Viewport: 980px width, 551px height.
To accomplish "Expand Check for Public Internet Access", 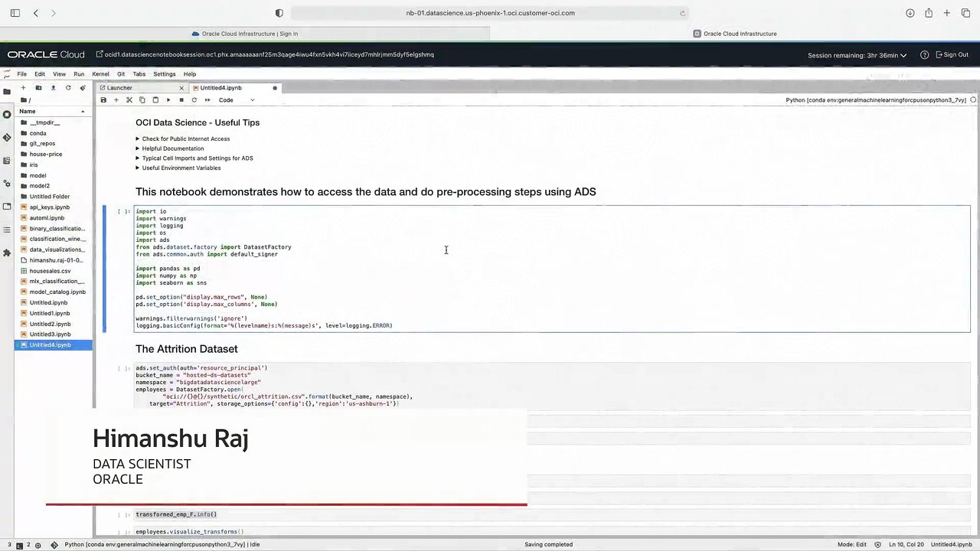I will click(x=183, y=139).
